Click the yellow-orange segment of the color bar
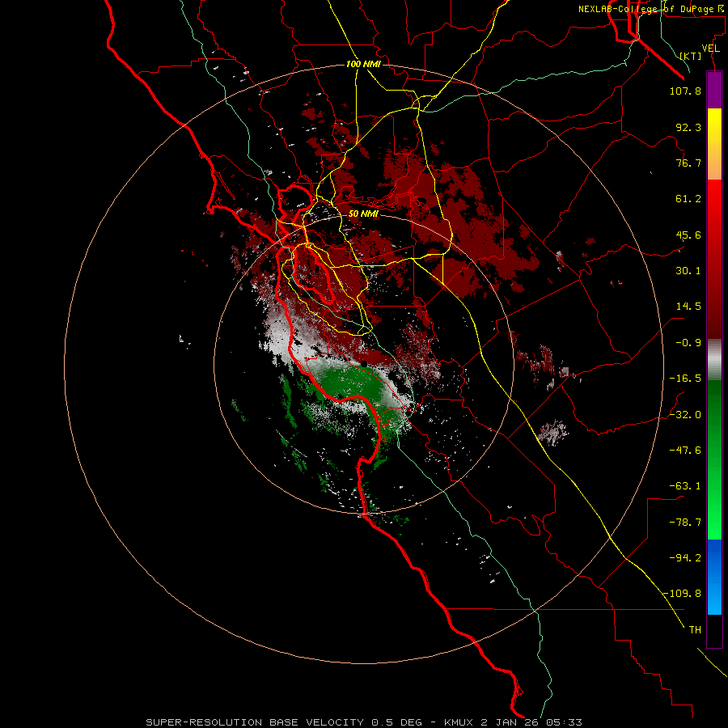Viewport: 728px width, 728px height. coord(714,144)
